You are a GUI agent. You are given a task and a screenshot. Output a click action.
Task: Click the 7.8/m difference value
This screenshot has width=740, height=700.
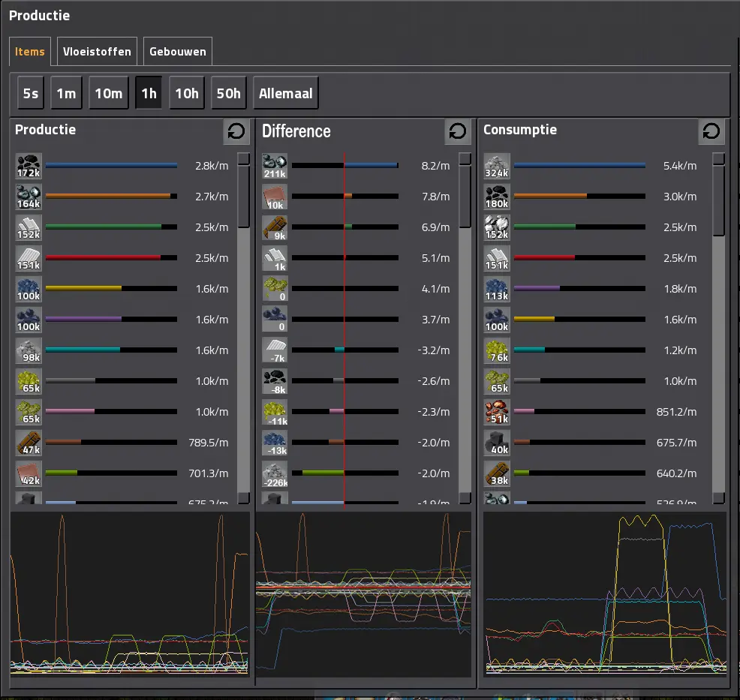point(435,197)
